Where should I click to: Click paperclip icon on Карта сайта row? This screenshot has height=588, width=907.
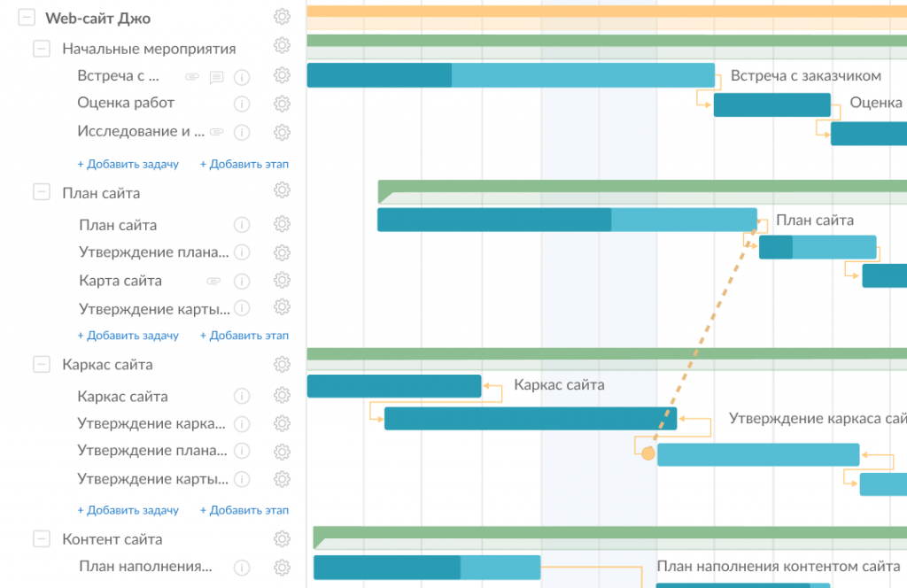tap(213, 282)
